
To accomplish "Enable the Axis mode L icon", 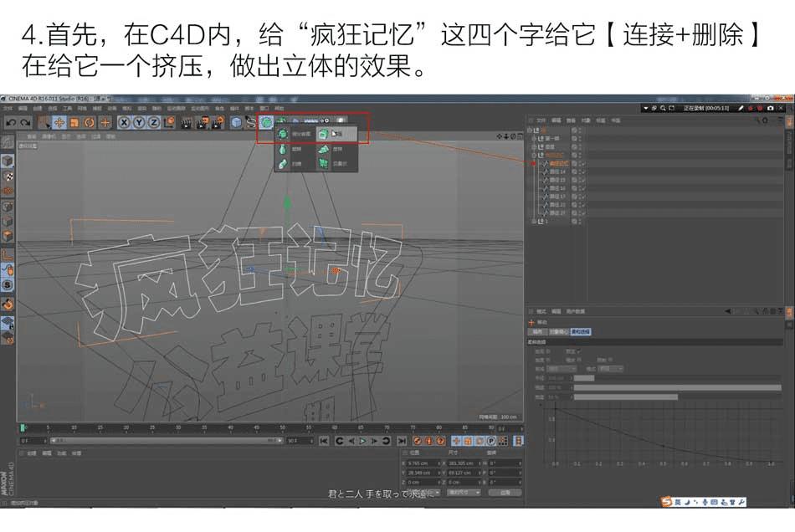I will [x=7, y=254].
